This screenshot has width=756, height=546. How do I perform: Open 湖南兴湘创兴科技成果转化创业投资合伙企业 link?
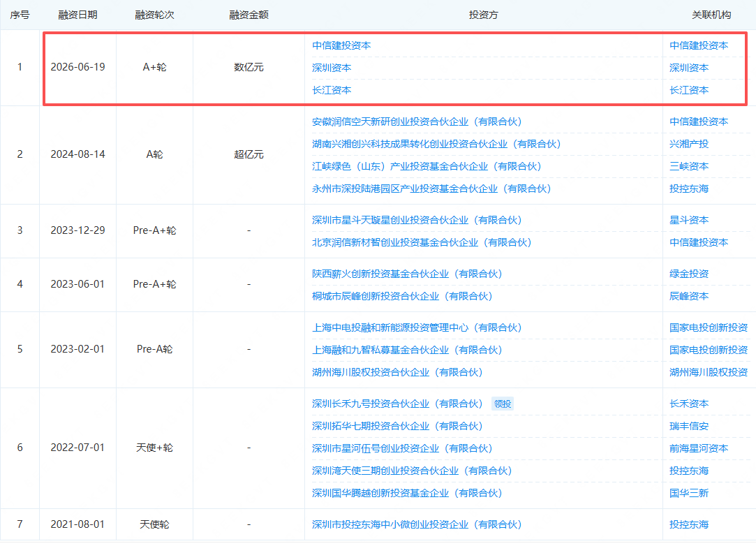click(x=436, y=145)
